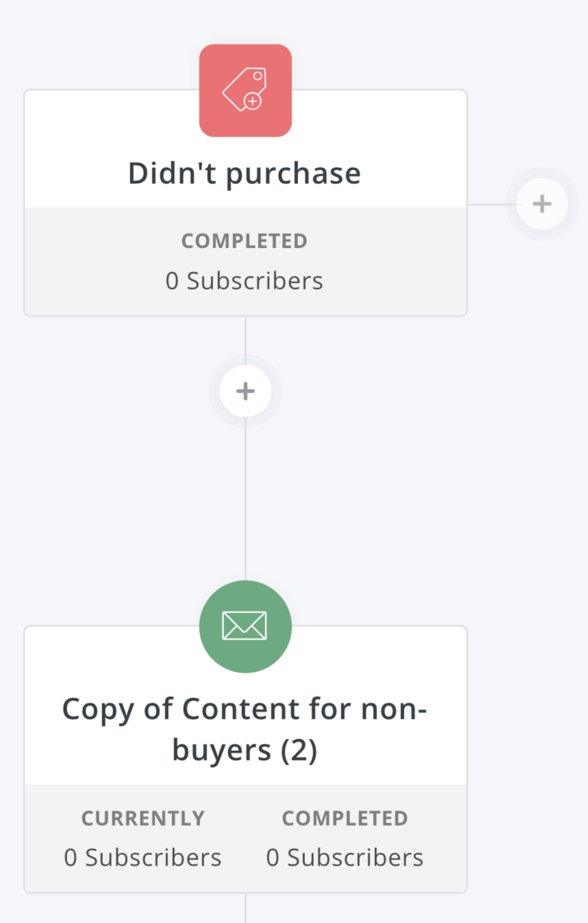Open the Didn't purchase node title
The image size is (588, 923).
pos(245,173)
